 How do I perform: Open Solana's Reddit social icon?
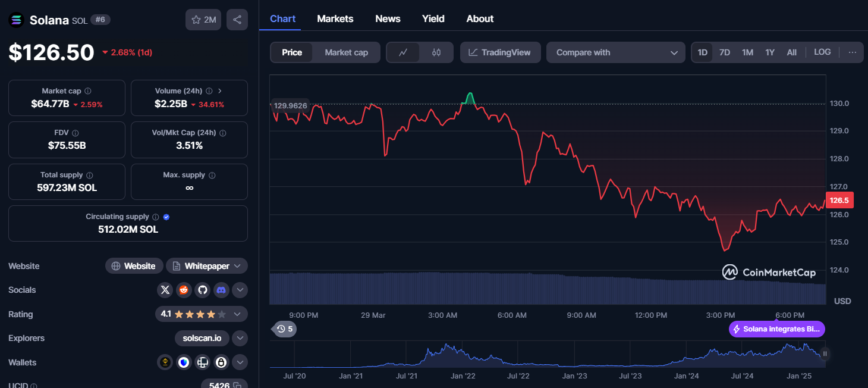[184, 290]
